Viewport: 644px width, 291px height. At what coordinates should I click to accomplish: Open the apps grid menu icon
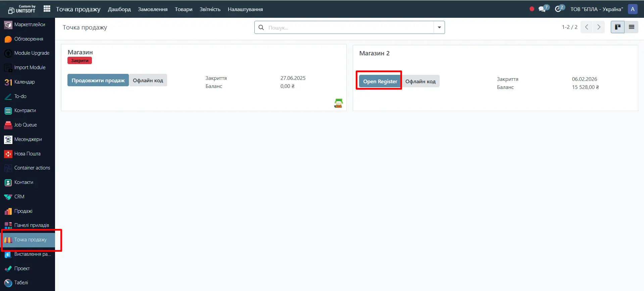click(x=47, y=9)
